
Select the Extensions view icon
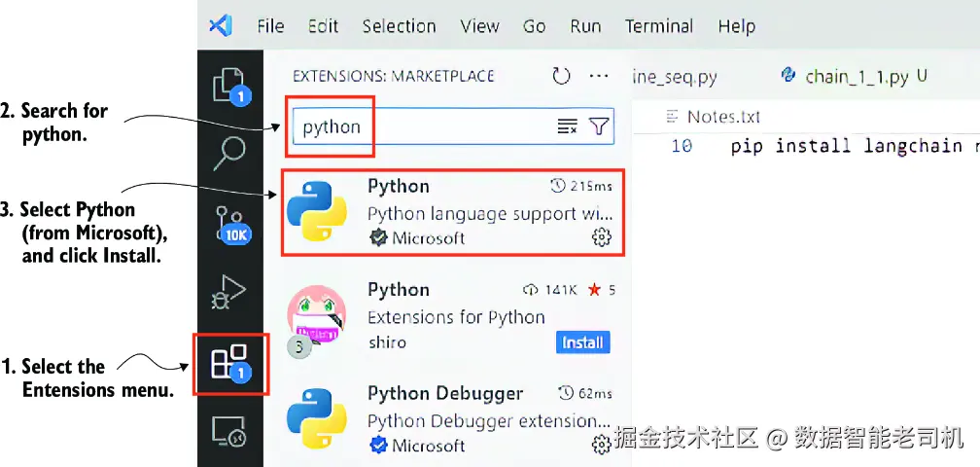(230, 364)
